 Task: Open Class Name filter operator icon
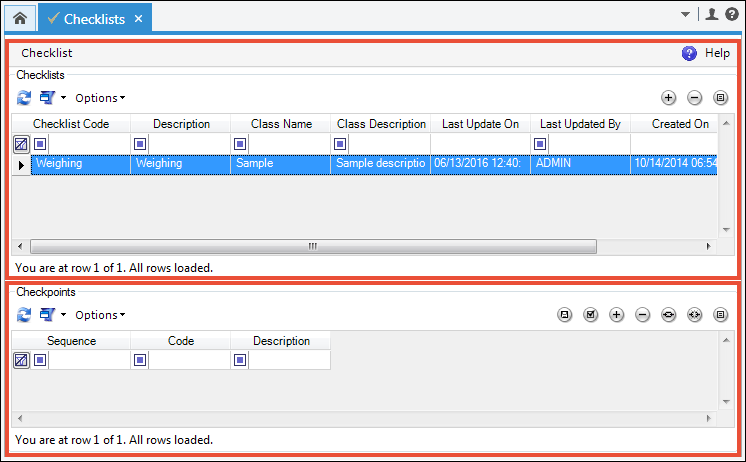click(240, 144)
